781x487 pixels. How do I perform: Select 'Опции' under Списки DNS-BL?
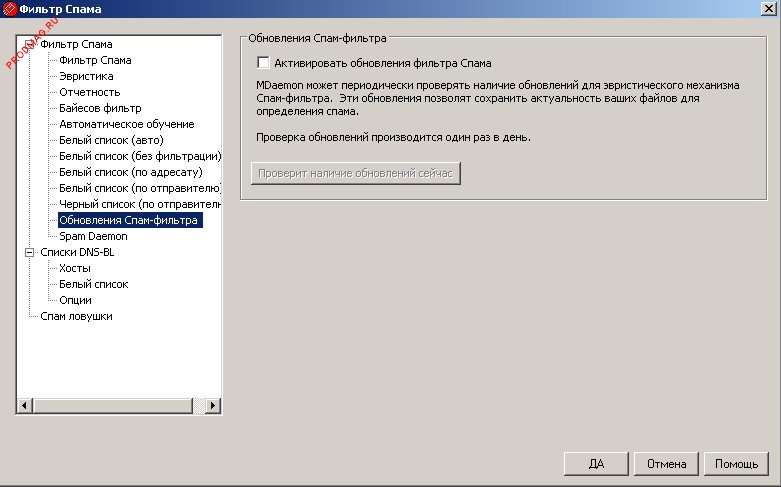tap(75, 300)
